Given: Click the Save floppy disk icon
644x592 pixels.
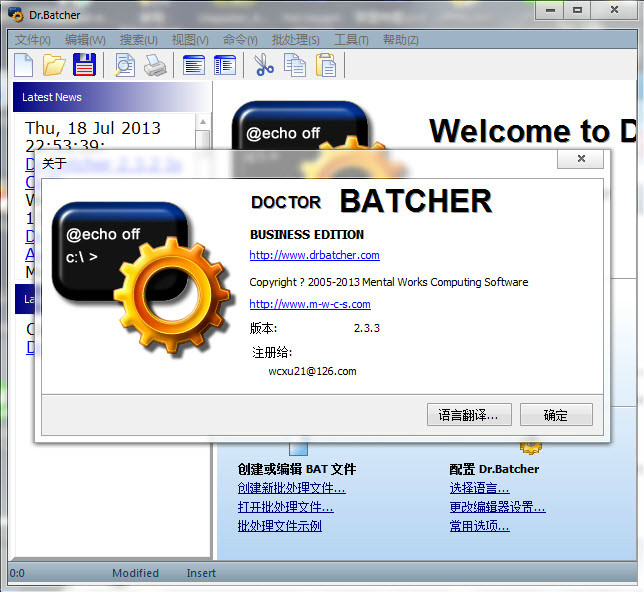Looking at the screenshot, I should tap(84, 65).
